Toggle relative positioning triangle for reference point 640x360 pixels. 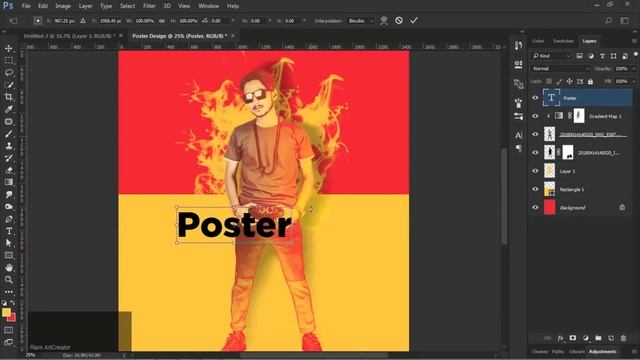click(83, 20)
